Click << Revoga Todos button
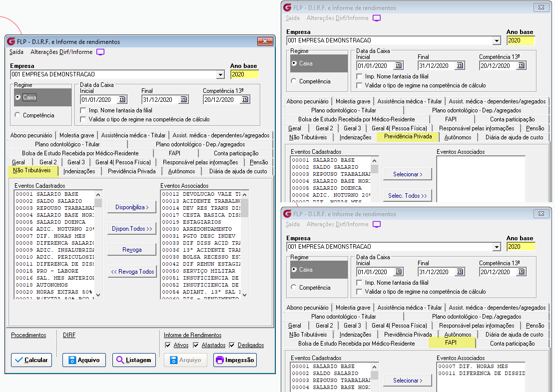 (132, 272)
